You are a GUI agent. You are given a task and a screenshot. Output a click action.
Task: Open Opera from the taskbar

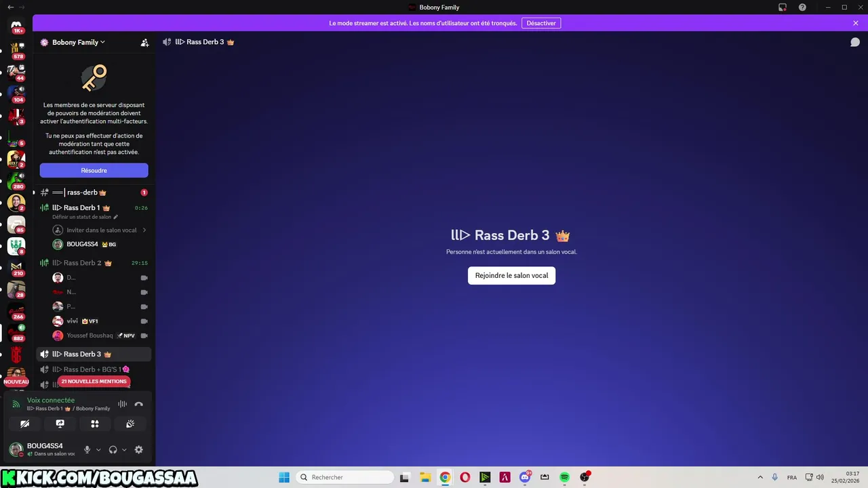point(465,477)
